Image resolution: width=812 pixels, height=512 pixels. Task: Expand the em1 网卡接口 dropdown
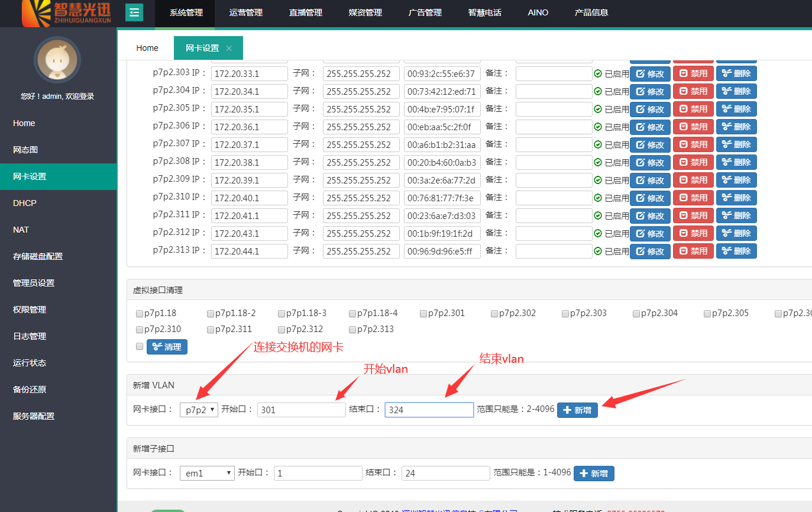pos(207,473)
